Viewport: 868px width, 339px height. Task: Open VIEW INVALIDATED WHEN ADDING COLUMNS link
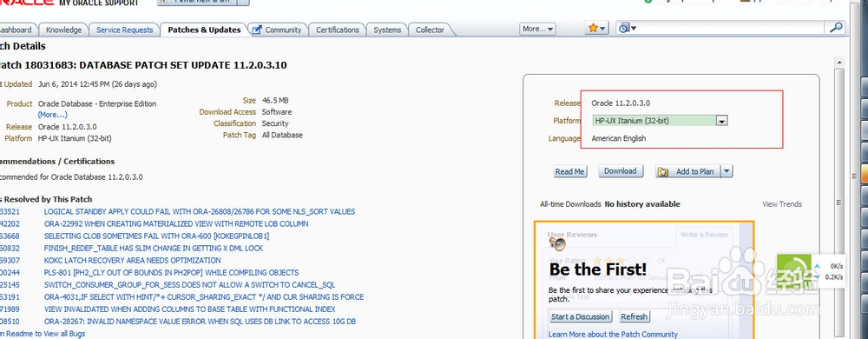click(190, 309)
